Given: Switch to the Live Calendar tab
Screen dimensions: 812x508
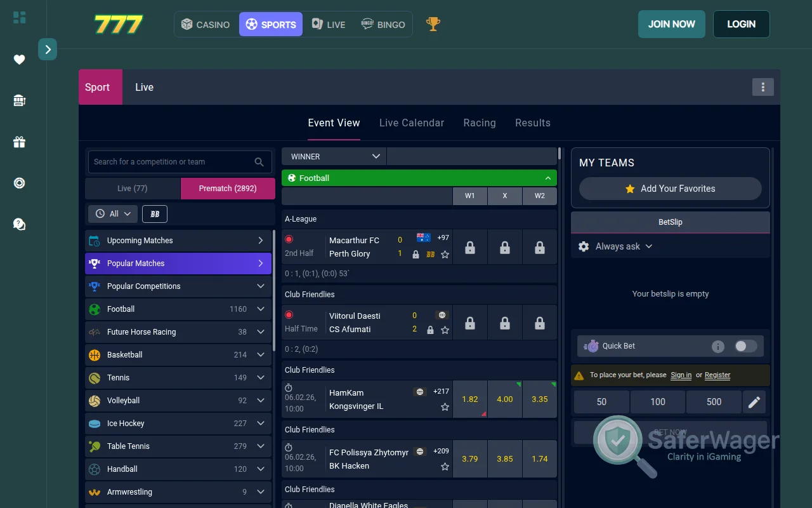Looking at the screenshot, I should 411,123.
